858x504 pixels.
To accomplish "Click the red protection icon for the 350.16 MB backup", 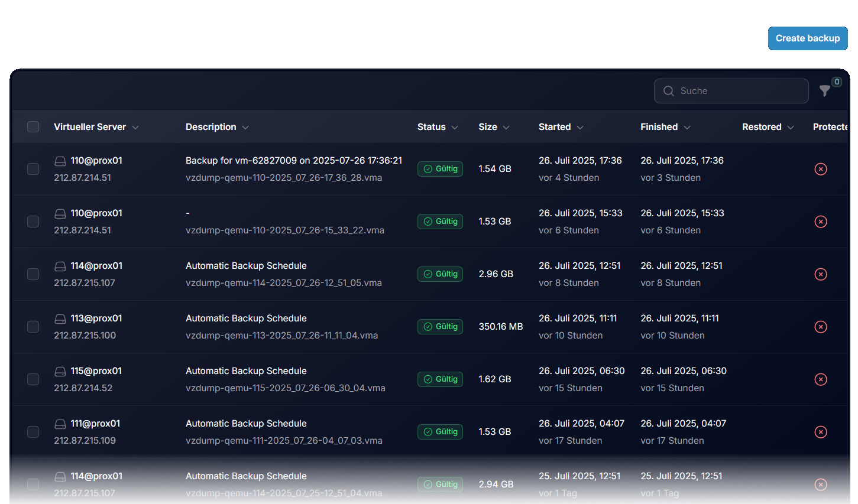I will [821, 326].
